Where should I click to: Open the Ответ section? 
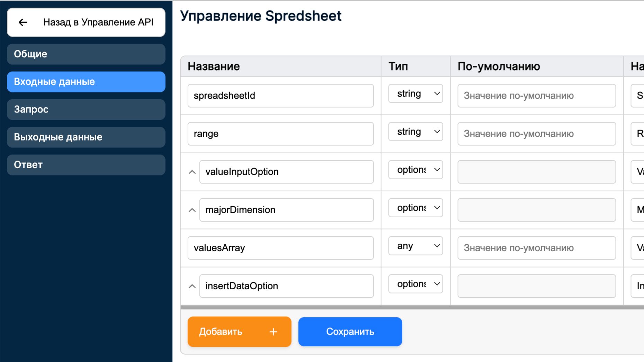[x=86, y=165]
